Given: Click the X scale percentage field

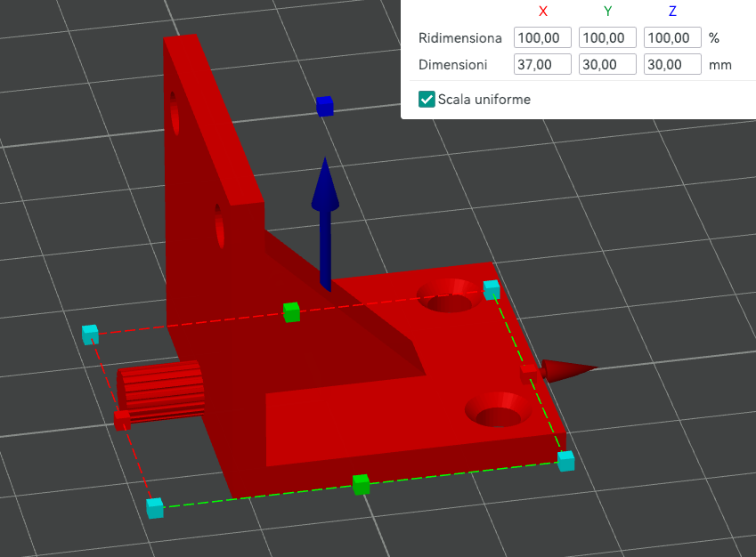Looking at the screenshot, I should pyautogui.click(x=542, y=37).
